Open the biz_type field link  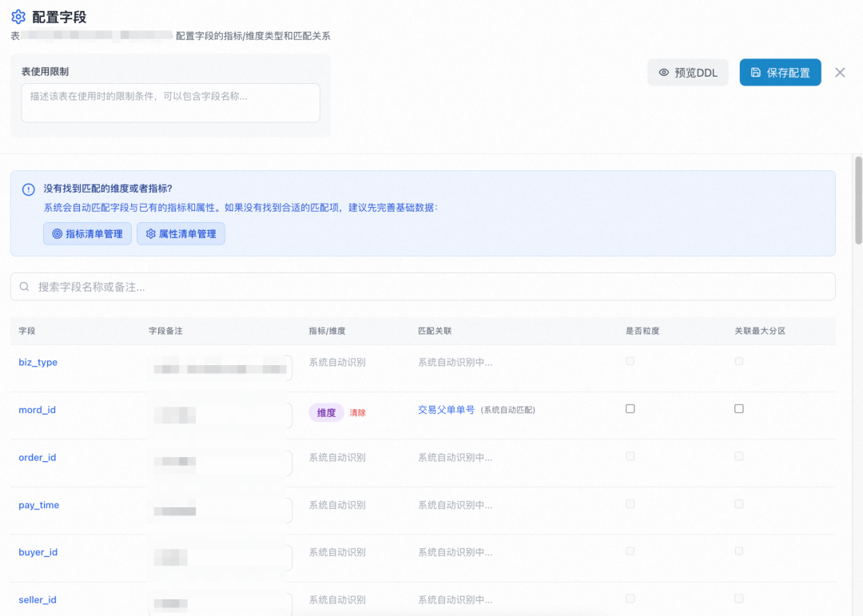point(37,362)
